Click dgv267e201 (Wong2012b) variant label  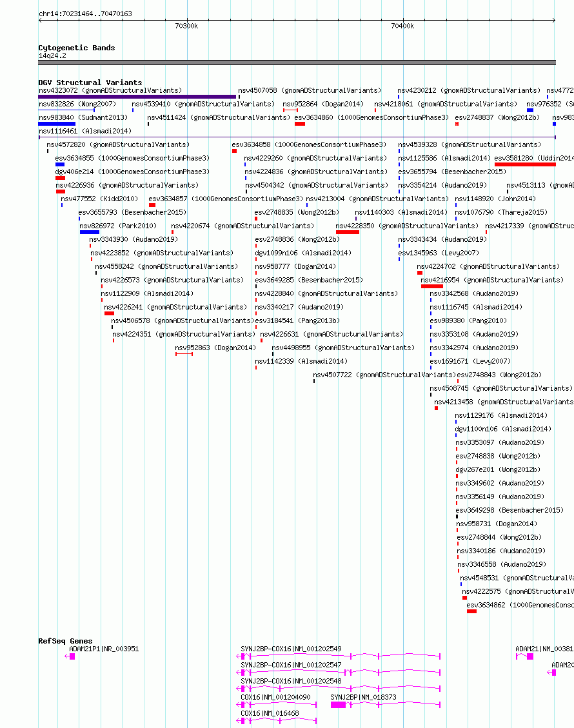coord(498,469)
